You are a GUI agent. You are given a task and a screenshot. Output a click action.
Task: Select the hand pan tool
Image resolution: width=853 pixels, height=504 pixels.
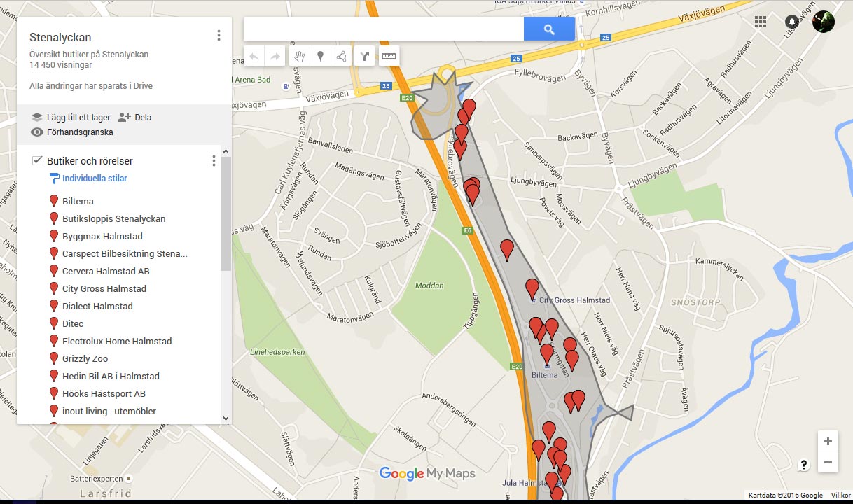[300, 57]
